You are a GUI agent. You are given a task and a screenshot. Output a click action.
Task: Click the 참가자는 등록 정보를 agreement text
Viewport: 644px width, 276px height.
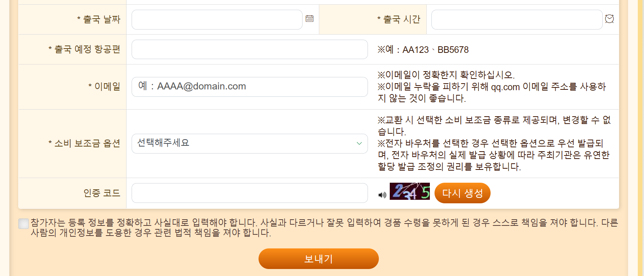click(x=324, y=228)
